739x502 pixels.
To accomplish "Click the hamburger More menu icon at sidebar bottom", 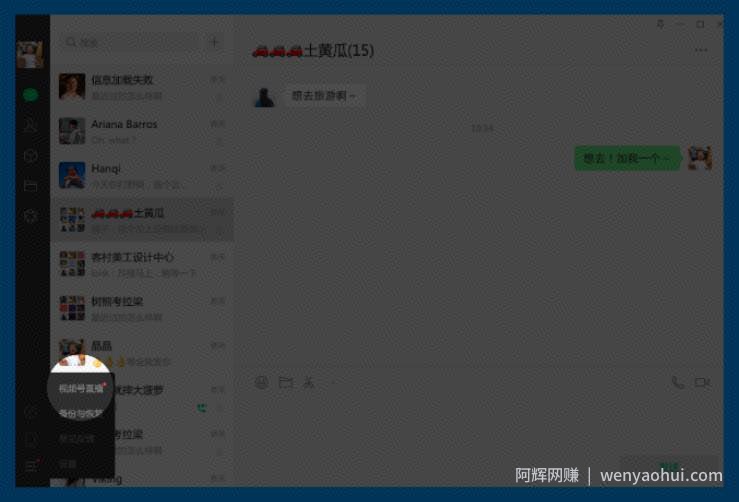I will (31, 466).
